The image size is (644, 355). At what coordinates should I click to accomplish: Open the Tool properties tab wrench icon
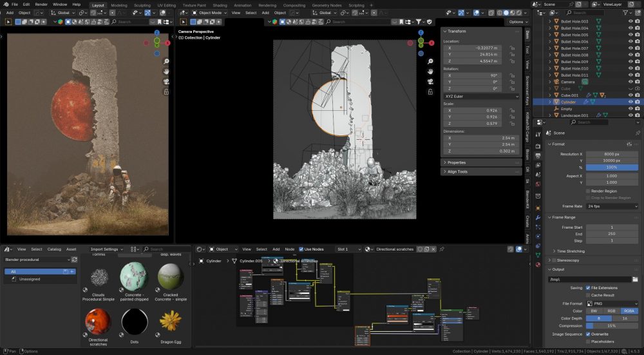coord(538,135)
